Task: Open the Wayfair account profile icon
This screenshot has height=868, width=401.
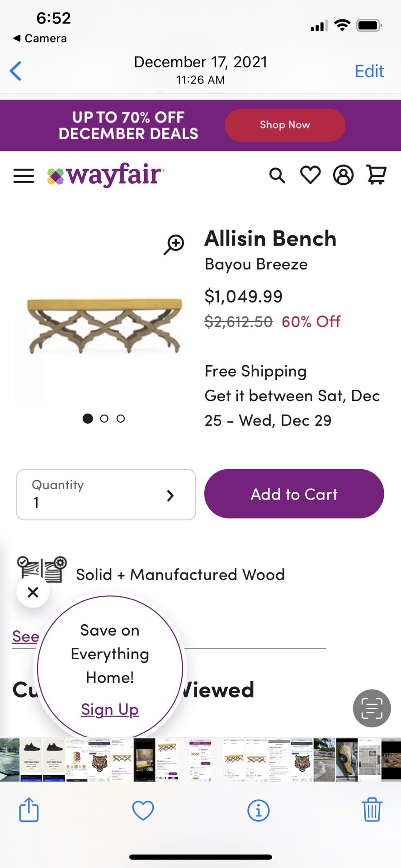Action: tap(343, 175)
